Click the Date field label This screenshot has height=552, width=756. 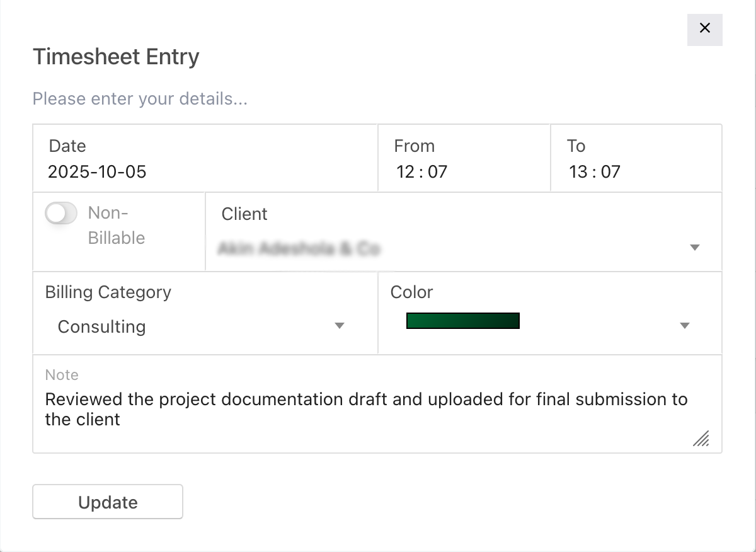pyautogui.click(x=67, y=146)
